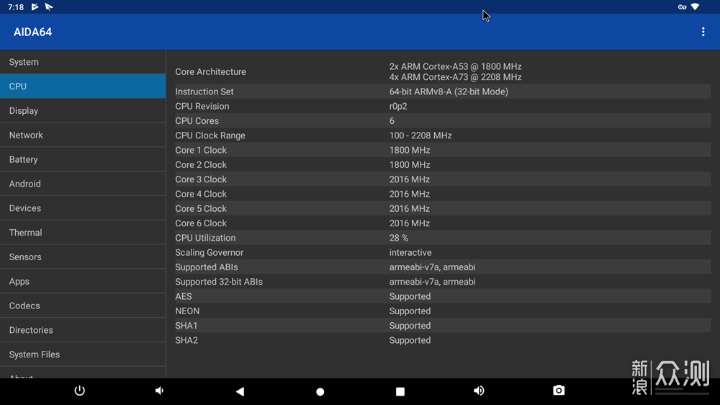
Task: Click the CPU Utilization row
Action: coord(440,238)
